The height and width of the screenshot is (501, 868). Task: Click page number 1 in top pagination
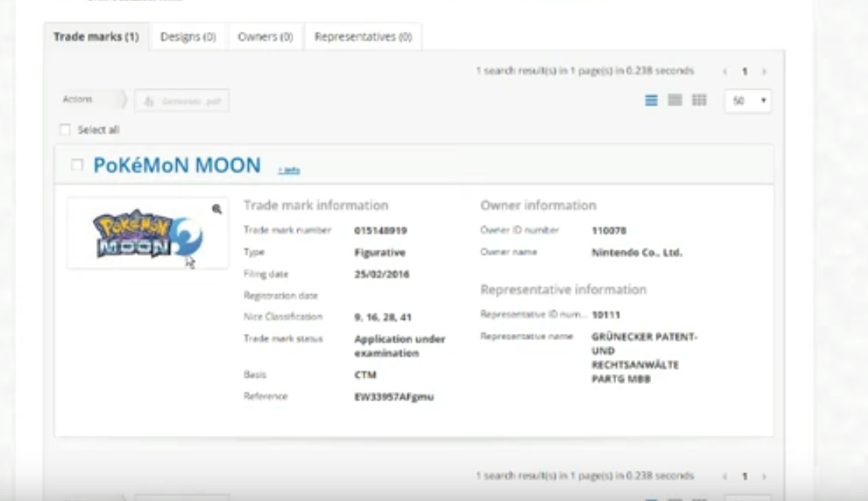[745, 71]
